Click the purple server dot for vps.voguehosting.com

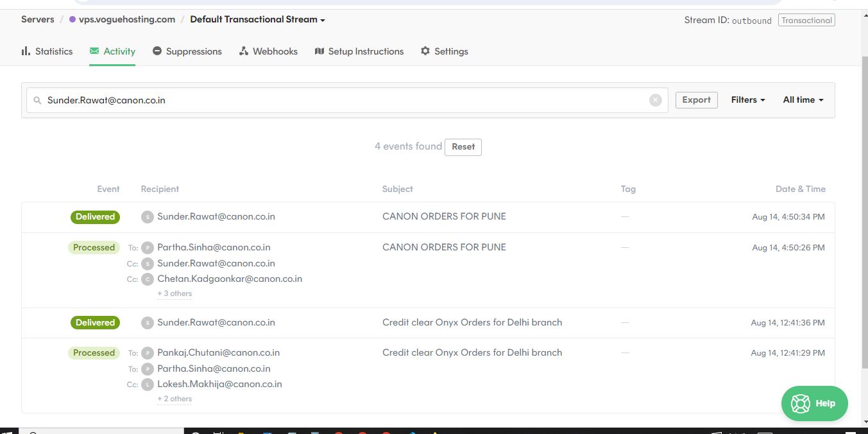pyautogui.click(x=72, y=20)
